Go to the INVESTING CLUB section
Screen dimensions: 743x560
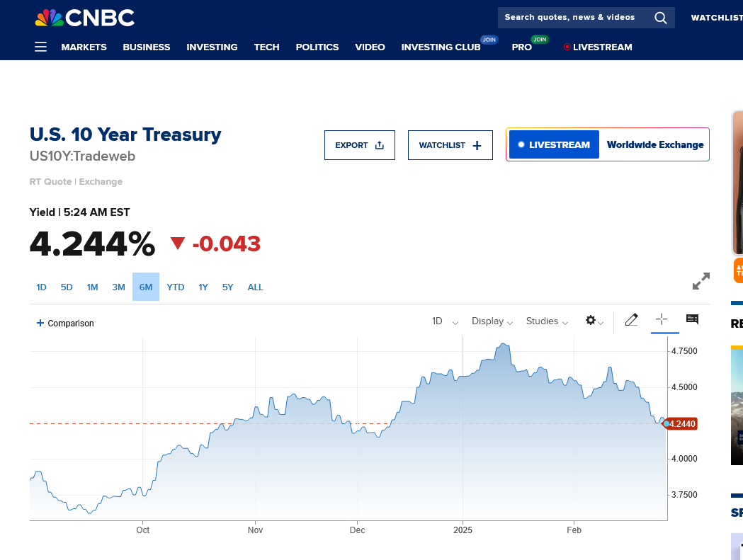pyautogui.click(x=441, y=47)
